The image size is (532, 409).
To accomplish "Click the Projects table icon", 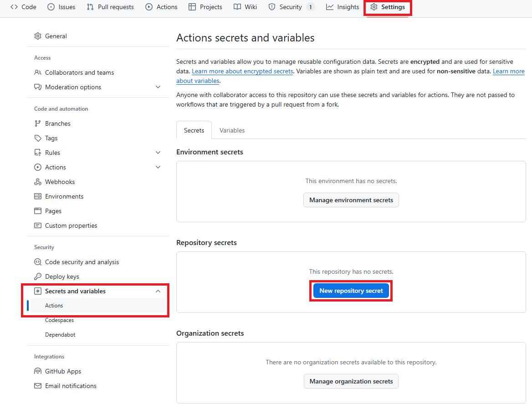I will [x=192, y=7].
